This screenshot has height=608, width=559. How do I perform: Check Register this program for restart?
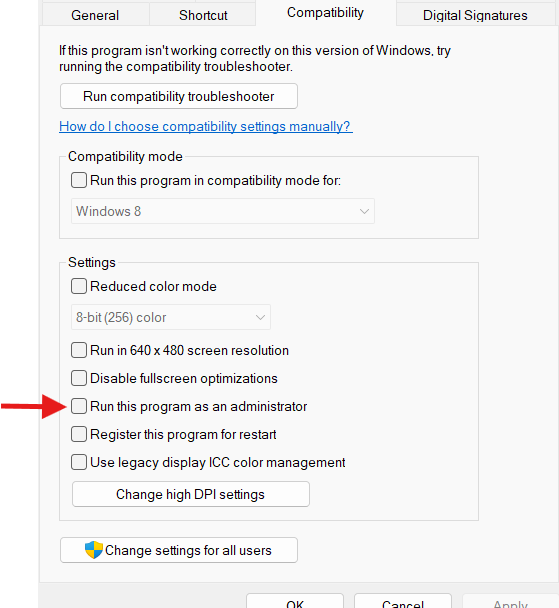(79, 434)
